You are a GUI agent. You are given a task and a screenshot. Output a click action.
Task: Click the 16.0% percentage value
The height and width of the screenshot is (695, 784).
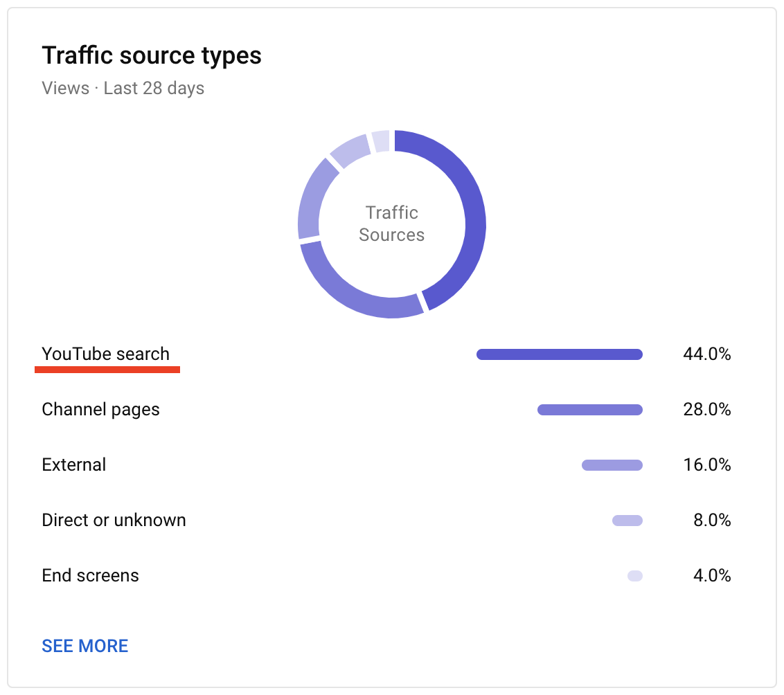706,465
